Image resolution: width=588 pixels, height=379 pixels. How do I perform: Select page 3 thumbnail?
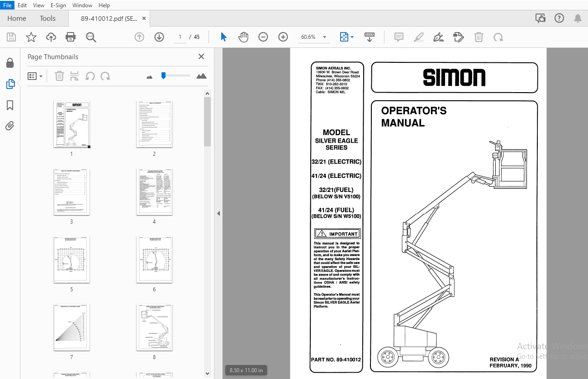tap(71, 192)
